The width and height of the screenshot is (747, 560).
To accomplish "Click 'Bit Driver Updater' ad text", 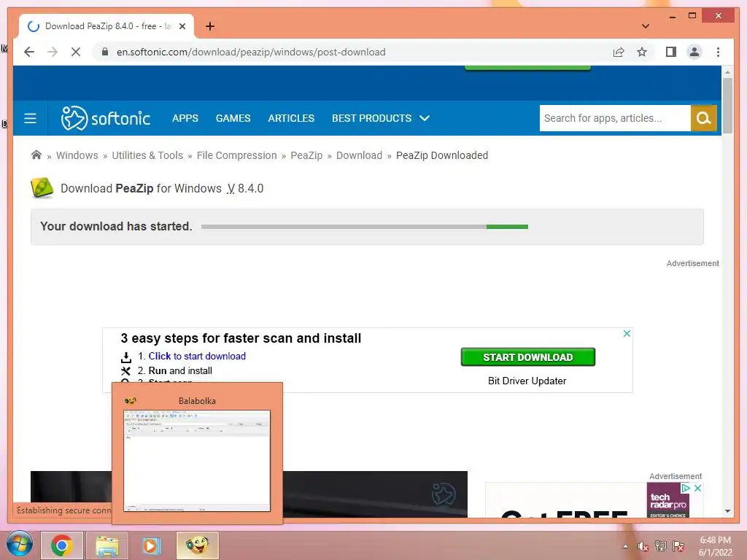I will (x=527, y=381).
